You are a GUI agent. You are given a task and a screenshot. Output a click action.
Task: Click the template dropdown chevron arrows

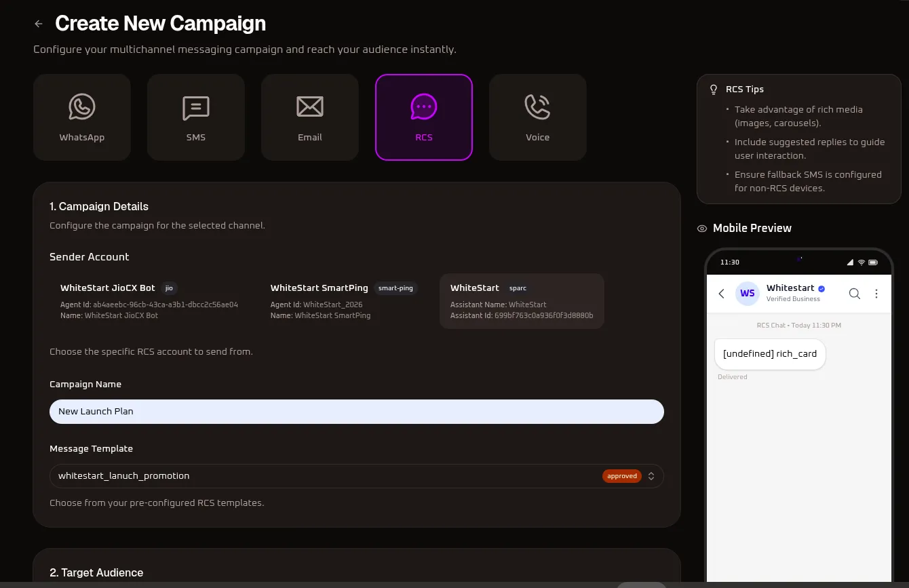pos(651,476)
